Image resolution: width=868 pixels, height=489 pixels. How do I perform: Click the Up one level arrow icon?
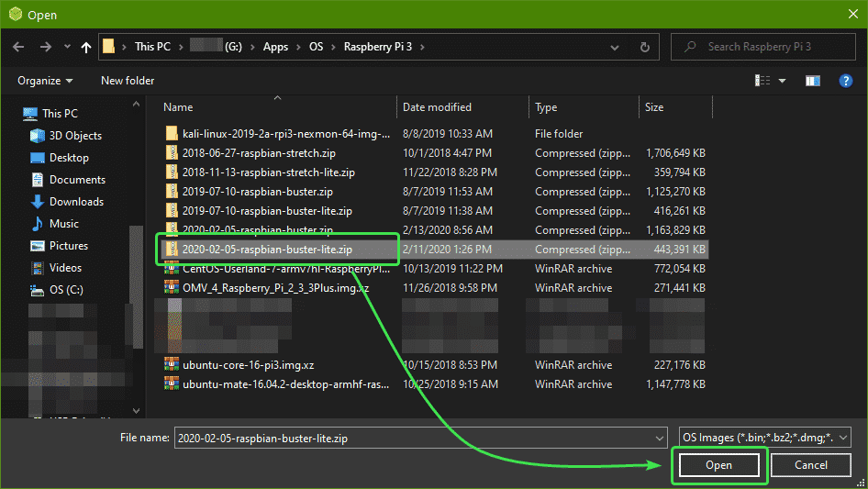point(86,47)
